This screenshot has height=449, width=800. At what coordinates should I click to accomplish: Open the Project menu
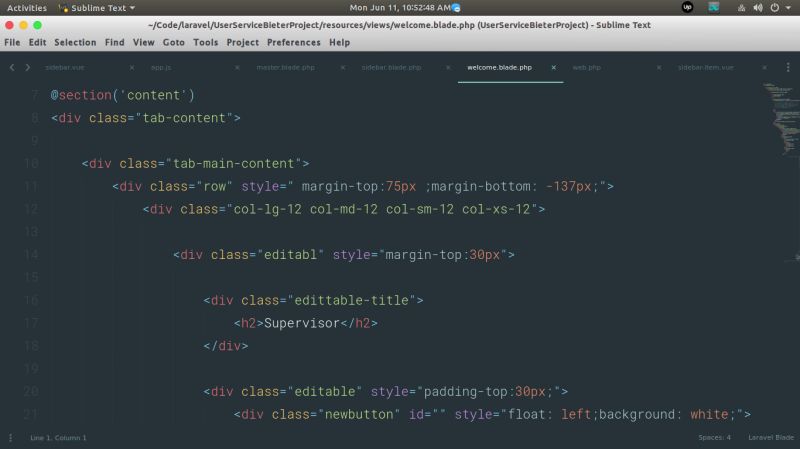click(242, 42)
